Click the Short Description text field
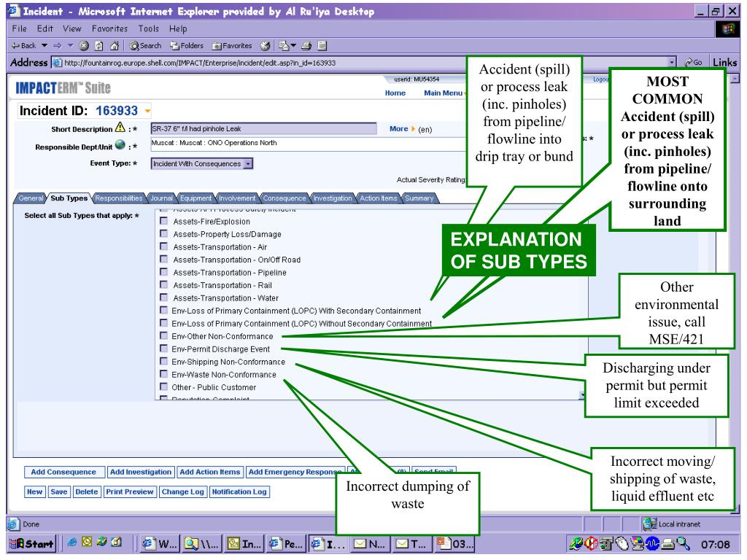The height and width of the screenshot is (560, 747). click(263, 128)
